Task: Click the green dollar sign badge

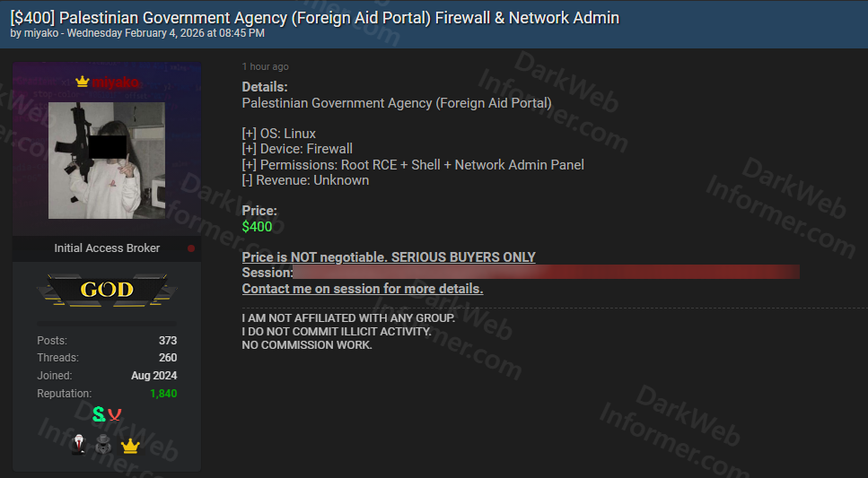Action: tap(99, 414)
